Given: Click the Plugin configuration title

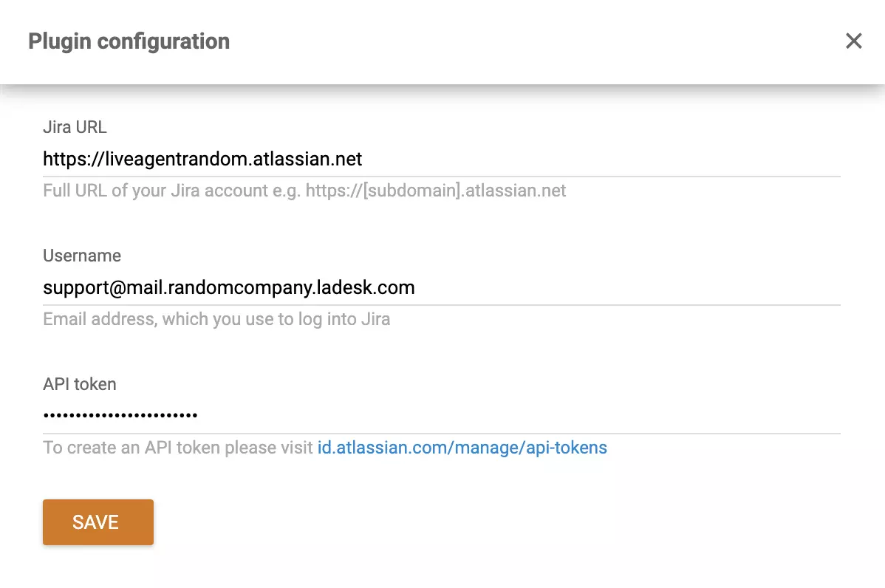Looking at the screenshot, I should 129,41.
